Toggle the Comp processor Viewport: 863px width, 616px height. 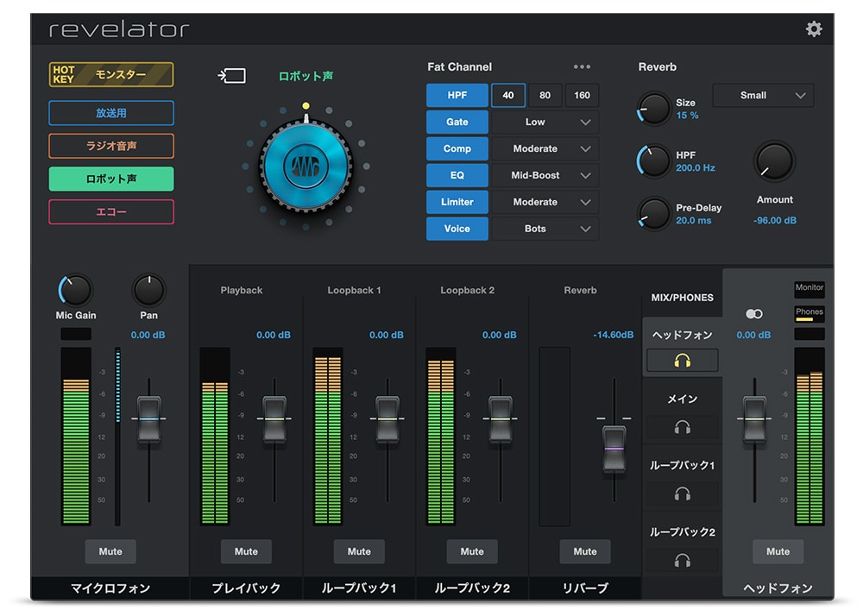tap(457, 148)
